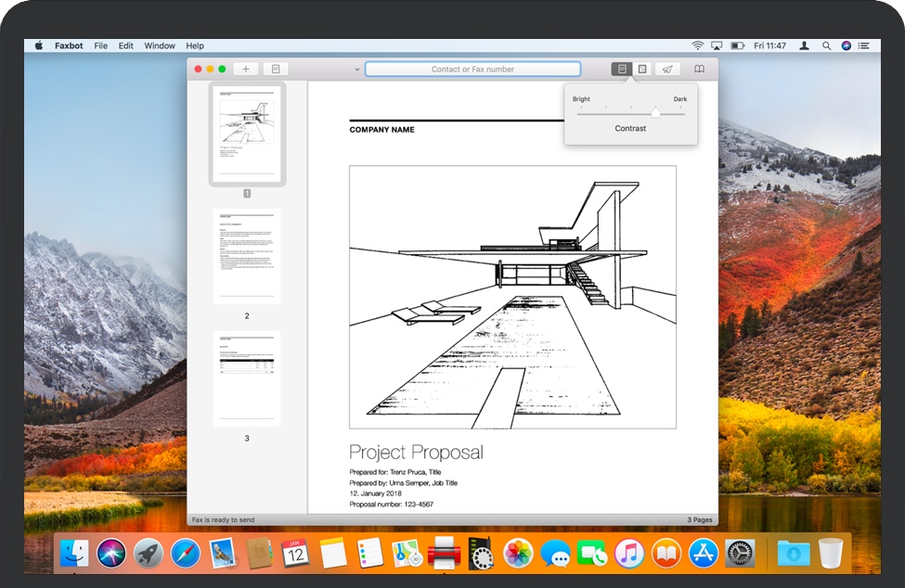Open the Photos app in the Dock
The height and width of the screenshot is (588, 905).
518,555
